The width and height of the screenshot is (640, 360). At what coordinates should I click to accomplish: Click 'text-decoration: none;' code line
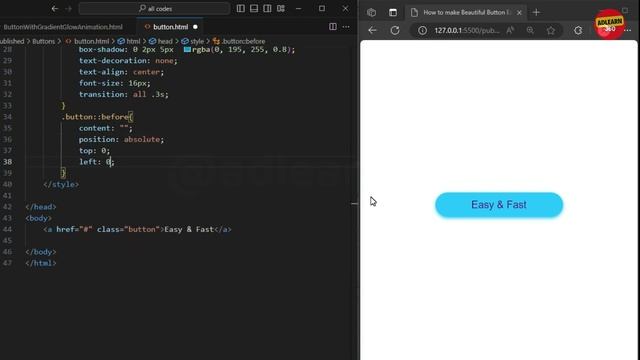click(x=128, y=60)
